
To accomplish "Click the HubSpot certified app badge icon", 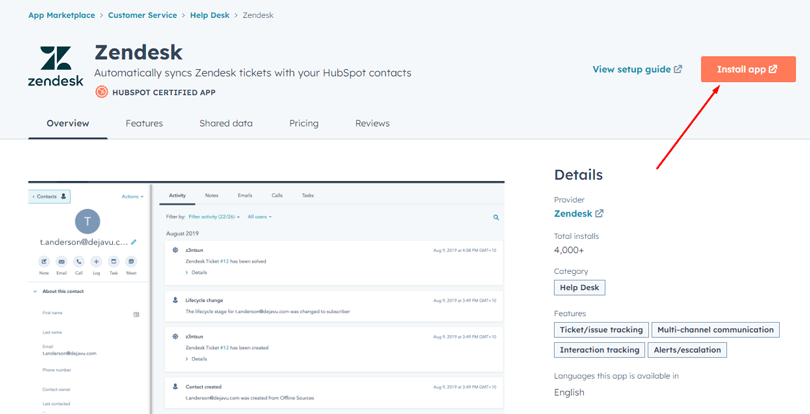I will pyautogui.click(x=102, y=92).
